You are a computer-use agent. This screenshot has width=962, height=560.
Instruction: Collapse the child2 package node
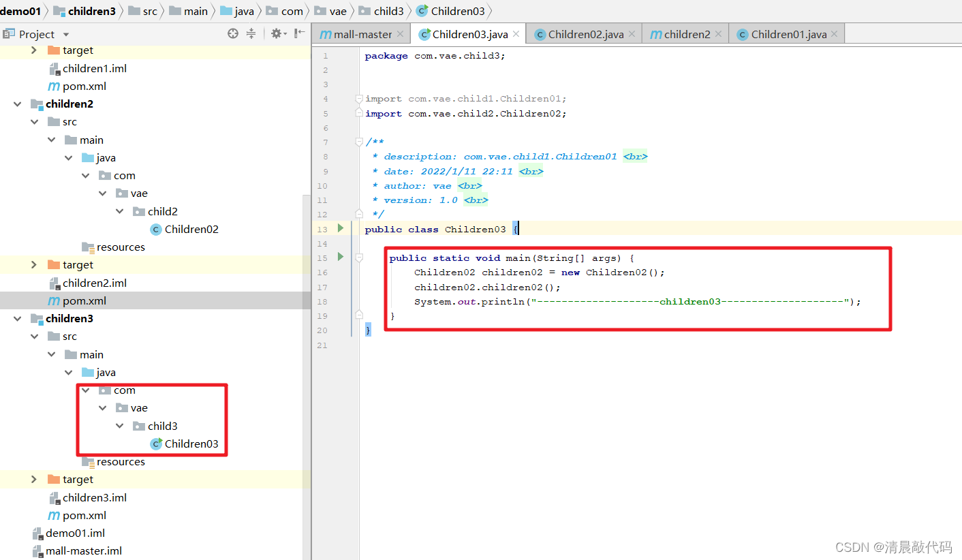[119, 211]
